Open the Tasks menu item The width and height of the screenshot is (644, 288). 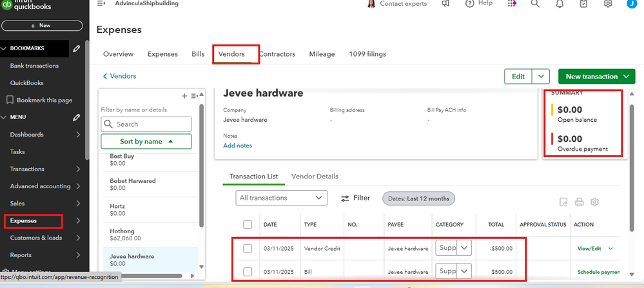point(17,152)
